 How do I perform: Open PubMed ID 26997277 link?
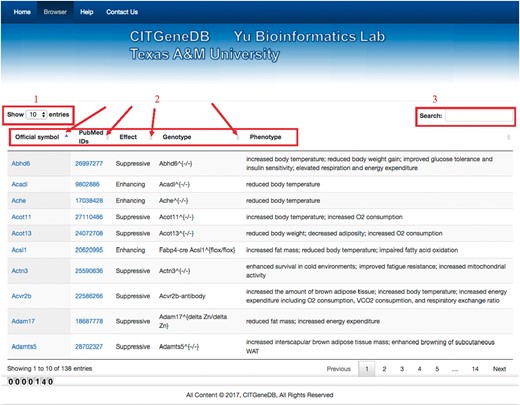(x=89, y=164)
